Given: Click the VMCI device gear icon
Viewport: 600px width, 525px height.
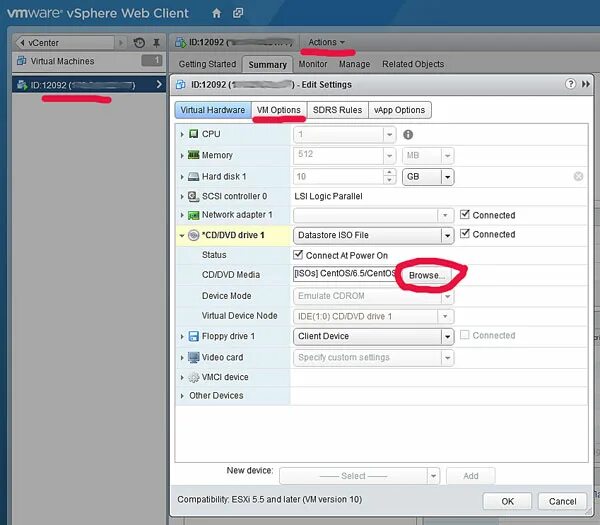Looking at the screenshot, I should click(194, 377).
